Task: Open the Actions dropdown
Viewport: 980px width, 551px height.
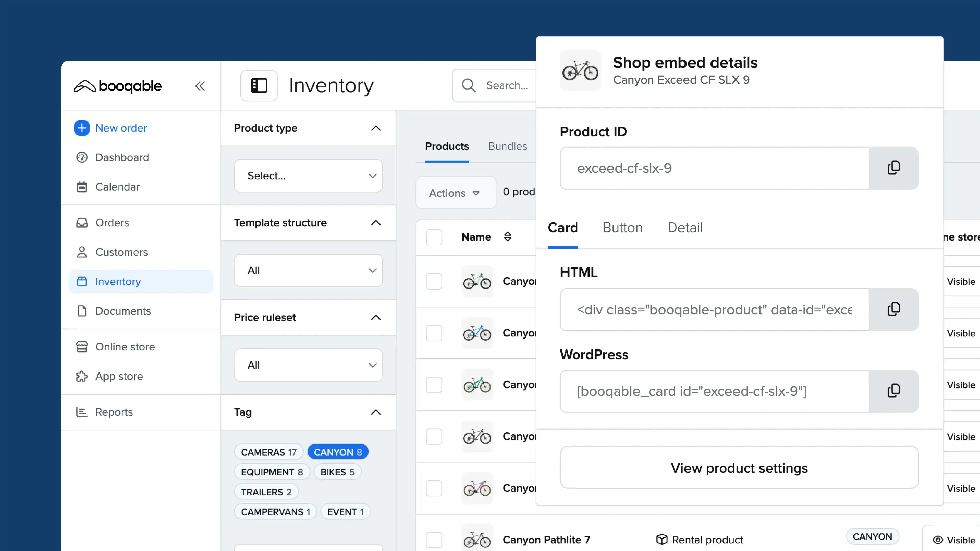Action: pyautogui.click(x=455, y=193)
